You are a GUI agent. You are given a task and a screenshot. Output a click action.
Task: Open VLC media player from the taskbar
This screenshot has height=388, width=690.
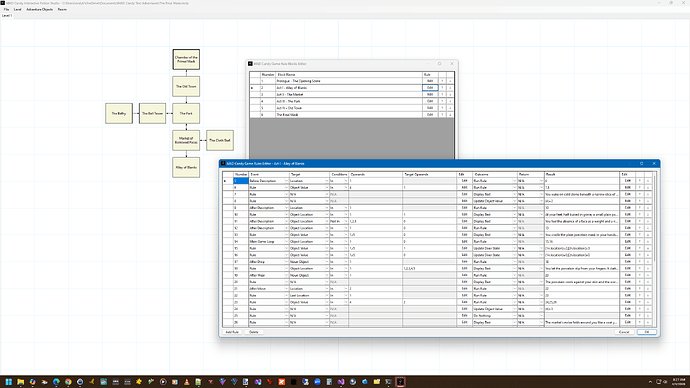(187, 382)
